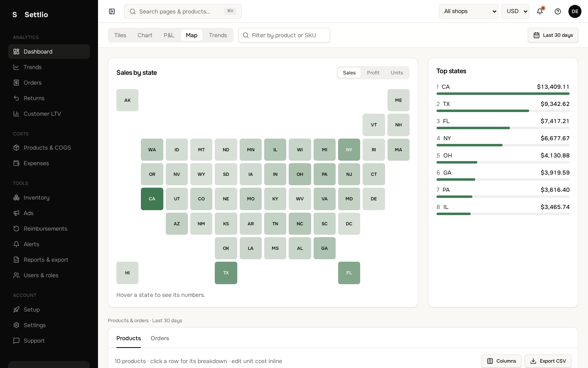Image resolution: width=588 pixels, height=368 pixels.
Task: Open the Last 30 days date range picker
Action: (x=553, y=35)
